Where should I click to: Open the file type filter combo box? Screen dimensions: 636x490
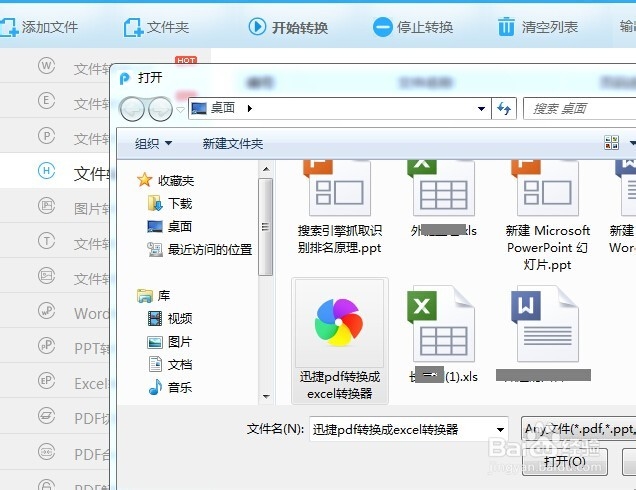point(579,429)
